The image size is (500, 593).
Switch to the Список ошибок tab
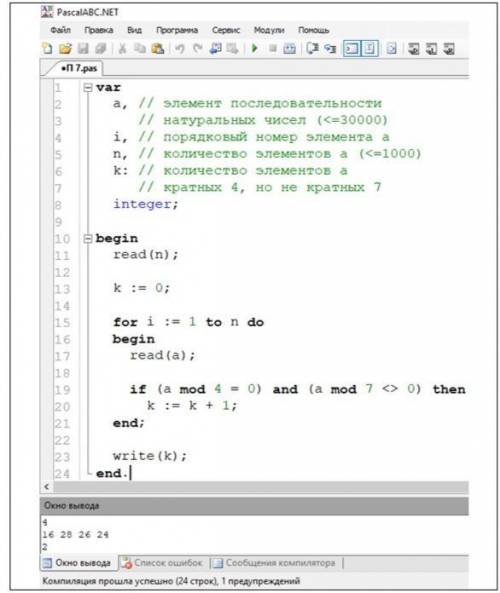(x=163, y=563)
